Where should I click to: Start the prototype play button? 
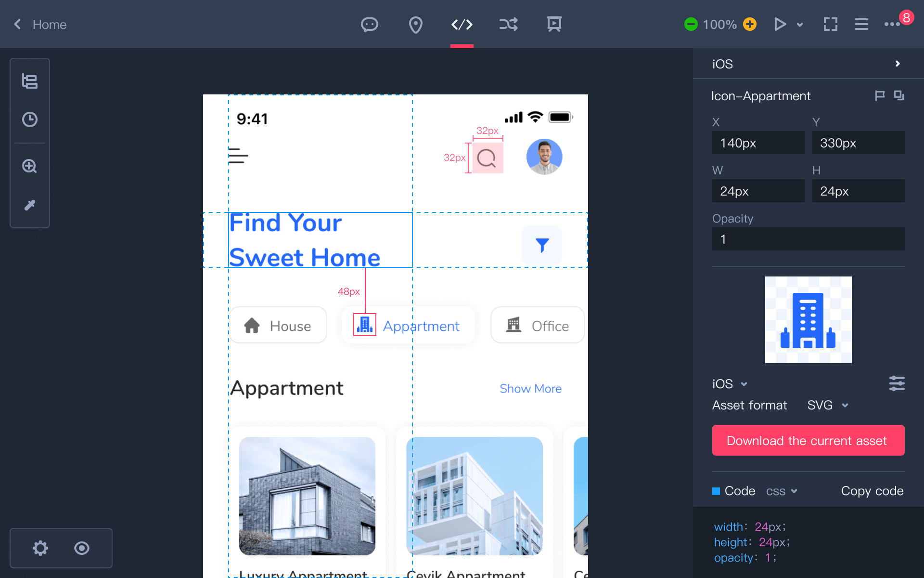[780, 24]
